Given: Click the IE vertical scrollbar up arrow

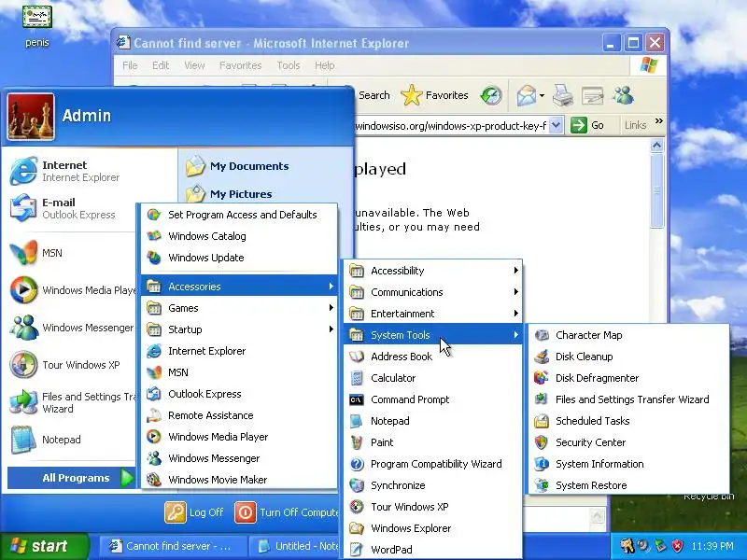Looking at the screenshot, I should tap(657, 146).
